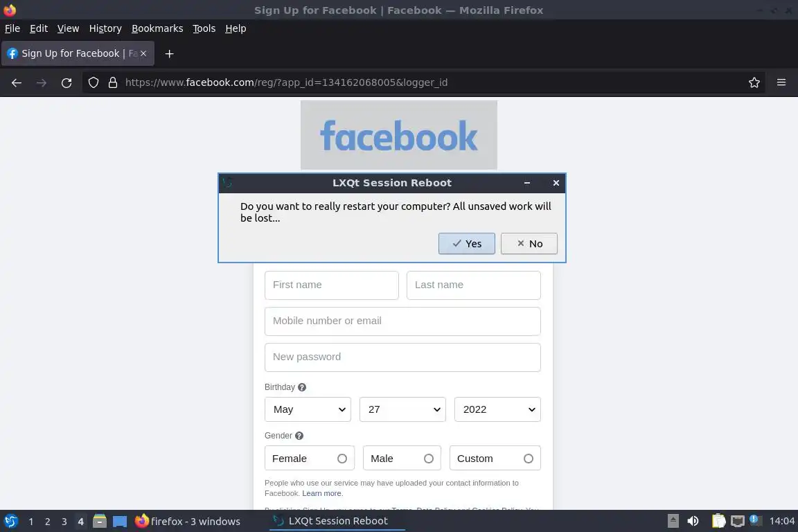Click the removable media eject tray icon
This screenshot has width=798, height=532.
coord(673,521)
